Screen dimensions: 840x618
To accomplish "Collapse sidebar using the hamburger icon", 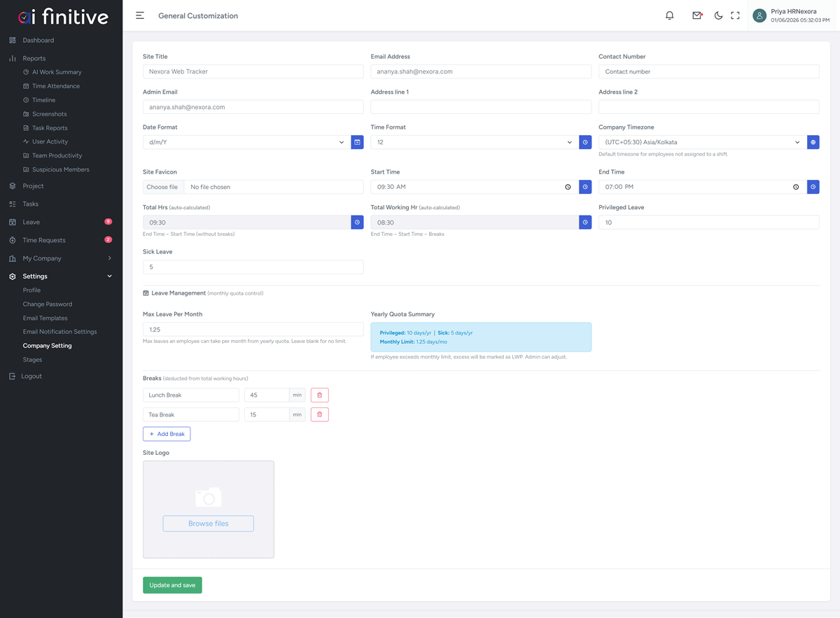I will click(x=140, y=15).
